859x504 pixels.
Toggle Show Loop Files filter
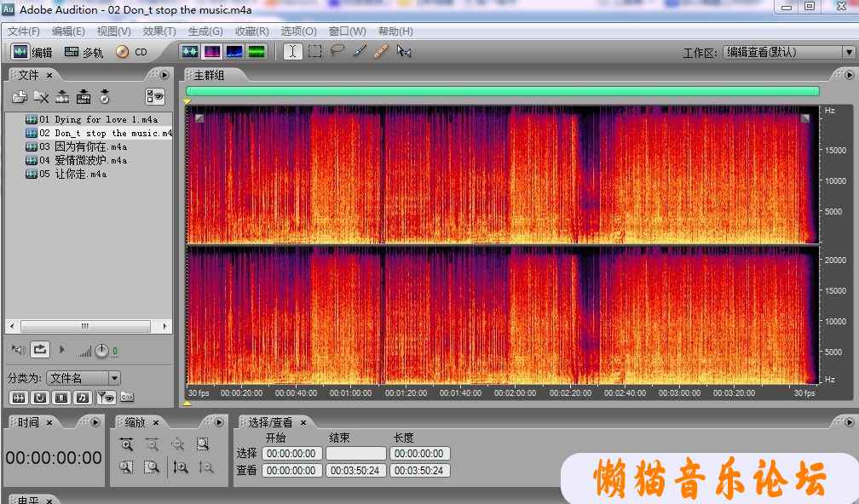(x=40, y=398)
